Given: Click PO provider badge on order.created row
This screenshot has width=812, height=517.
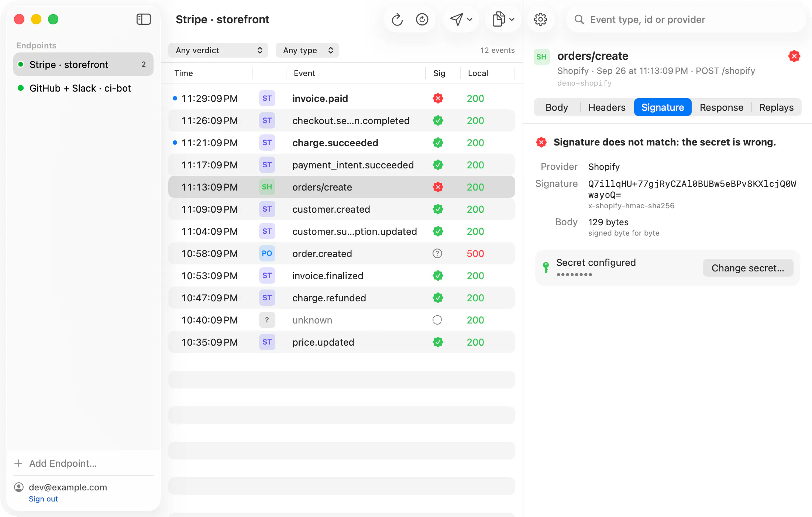Looking at the screenshot, I should point(267,253).
